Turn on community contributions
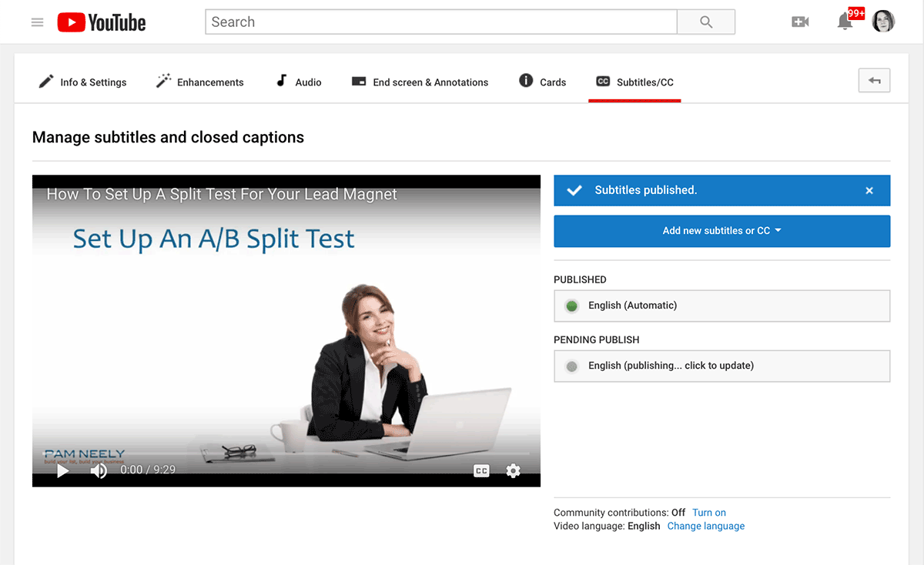Image resolution: width=924 pixels, height=565 pixels. tap(708, 513)
